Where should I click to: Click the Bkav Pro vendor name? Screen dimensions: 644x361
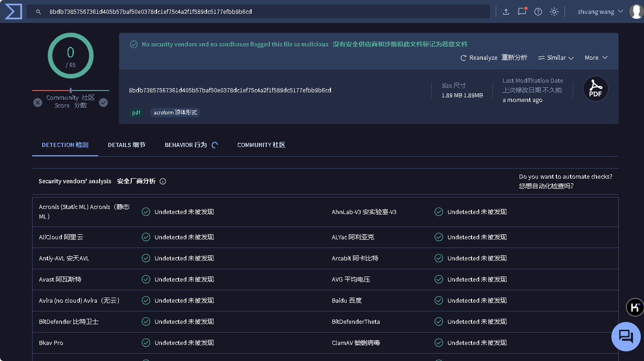[51, 343]
